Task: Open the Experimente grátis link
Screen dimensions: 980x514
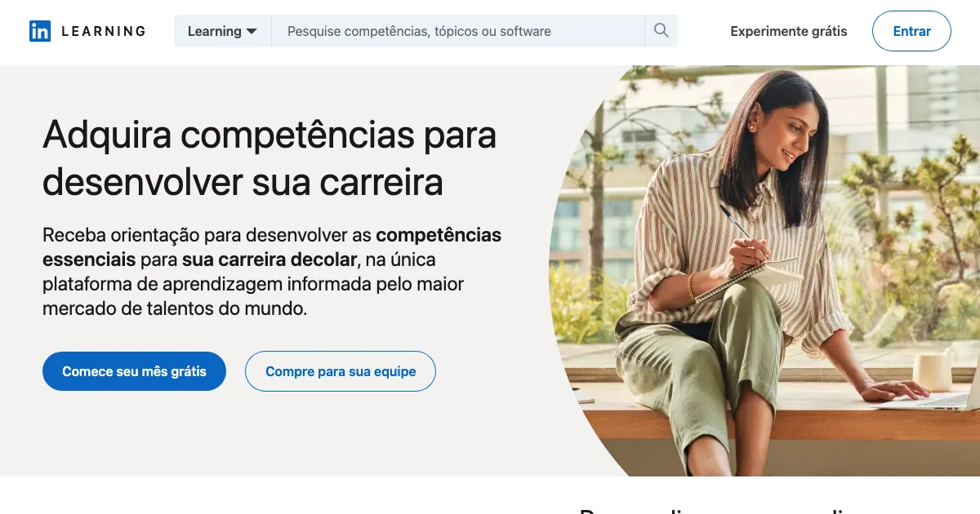Action: [789, 31]
